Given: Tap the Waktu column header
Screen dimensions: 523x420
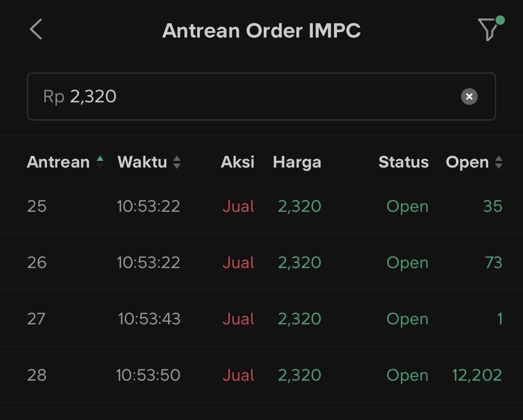Looking at the screenshot, I should point(142,162).
